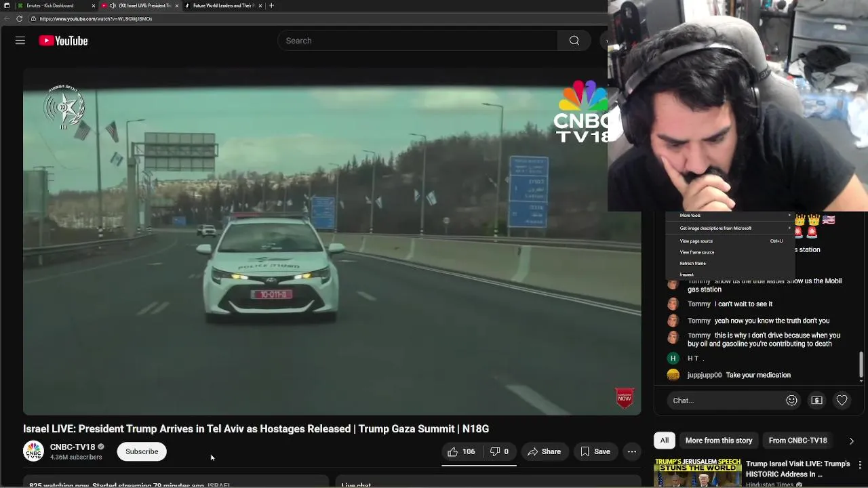Open the YouTube hamburger guide menu

[20, 41]
